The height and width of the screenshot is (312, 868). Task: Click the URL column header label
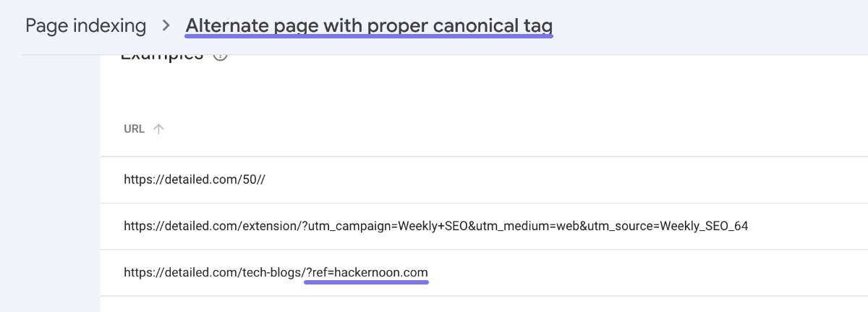(x=135, y=129)
